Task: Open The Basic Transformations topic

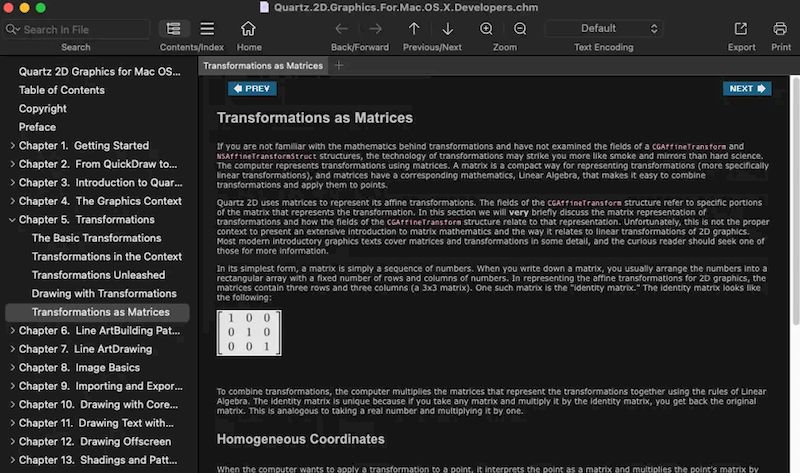Action: pos(96,238)
